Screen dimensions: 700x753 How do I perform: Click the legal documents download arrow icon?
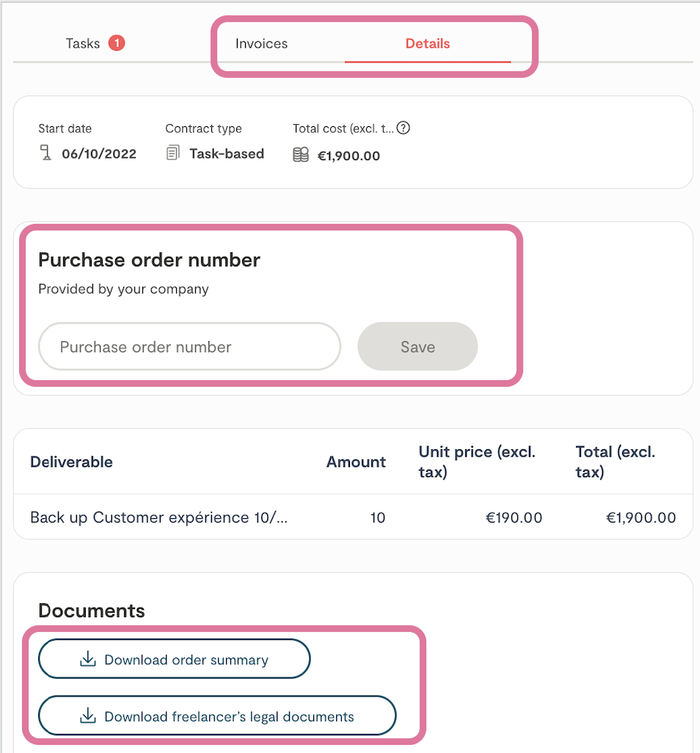(88, 716)
